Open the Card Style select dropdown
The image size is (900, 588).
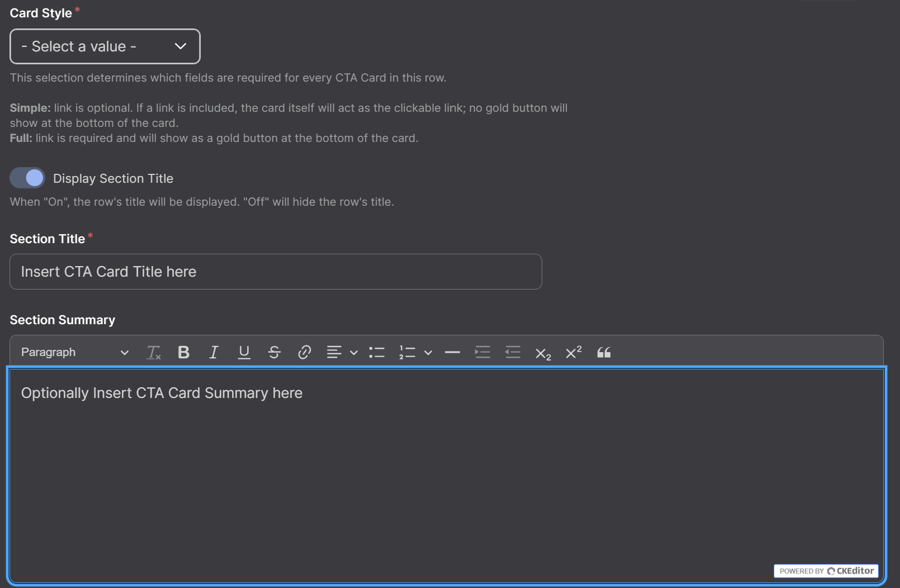click(x=105, y=46)
